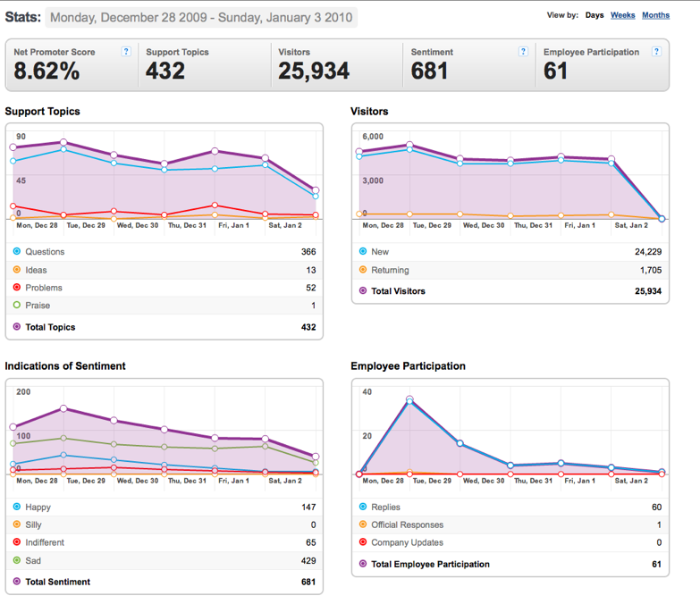The image size is (700, 604).
Task: Click the Questions legend circle icon
Action: tap(17, 252)
